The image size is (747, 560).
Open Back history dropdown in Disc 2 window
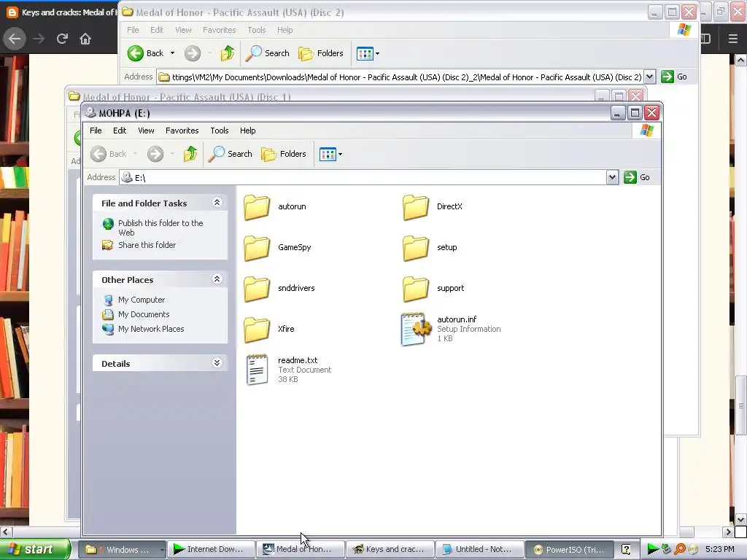(x=172, y=53)
